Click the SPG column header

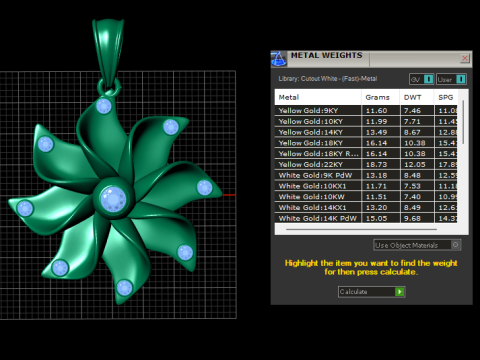click(446, 97)
